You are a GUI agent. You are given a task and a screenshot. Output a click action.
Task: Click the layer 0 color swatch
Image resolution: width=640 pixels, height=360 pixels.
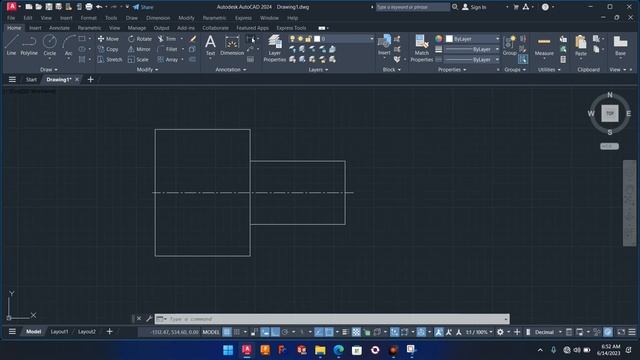(x=317, y=38)
